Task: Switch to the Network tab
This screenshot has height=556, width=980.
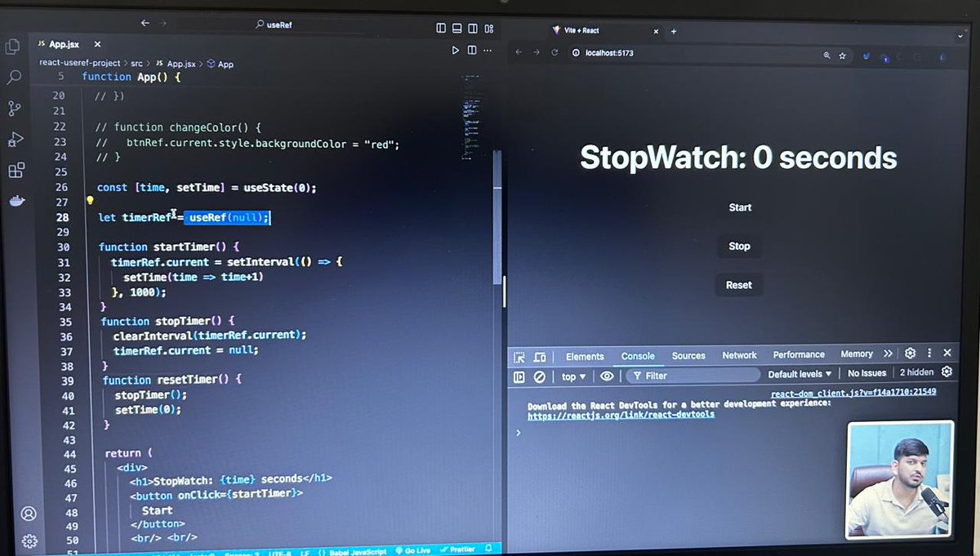Action: (x=739, y=355)
